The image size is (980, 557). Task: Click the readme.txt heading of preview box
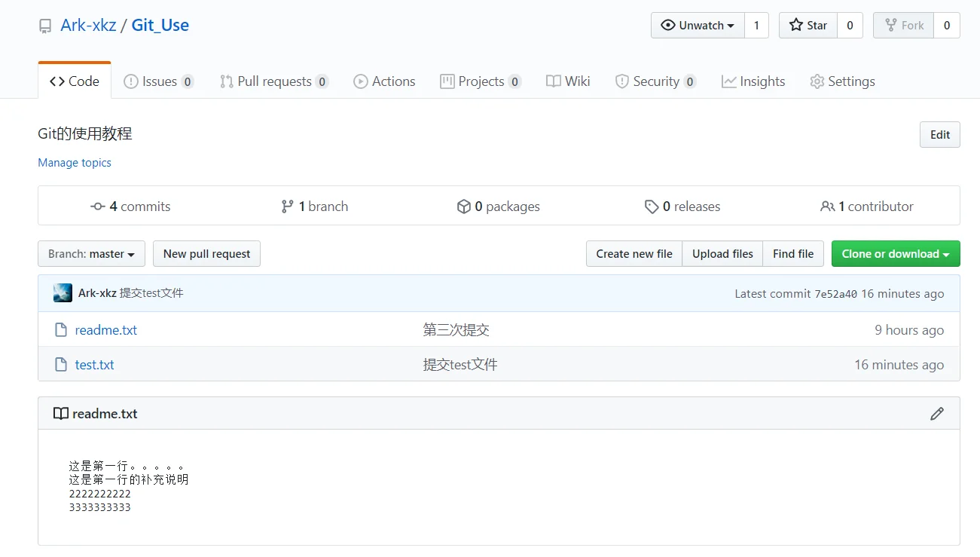[x=105, y=414]
